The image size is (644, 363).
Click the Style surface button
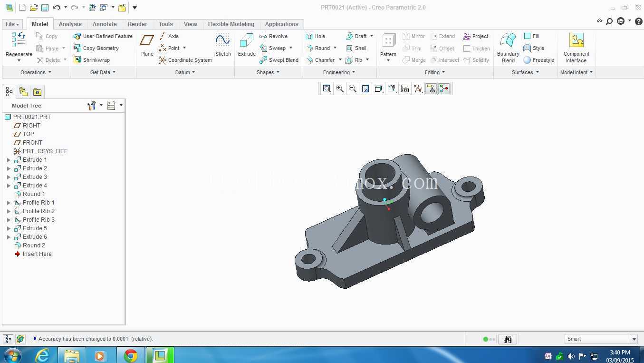pyautogui.click(x=534, y=48)
